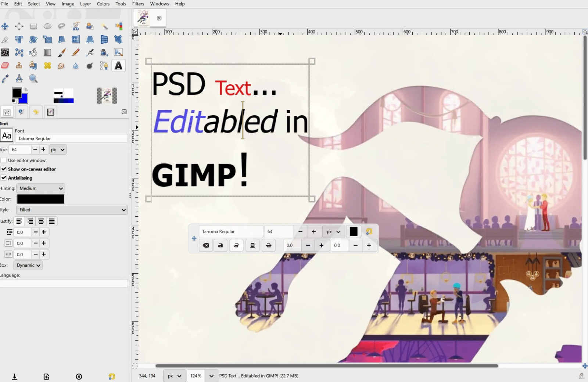Open the status bar px unit dropdown
The image size is (588, 382).
[x=175, y=376]
